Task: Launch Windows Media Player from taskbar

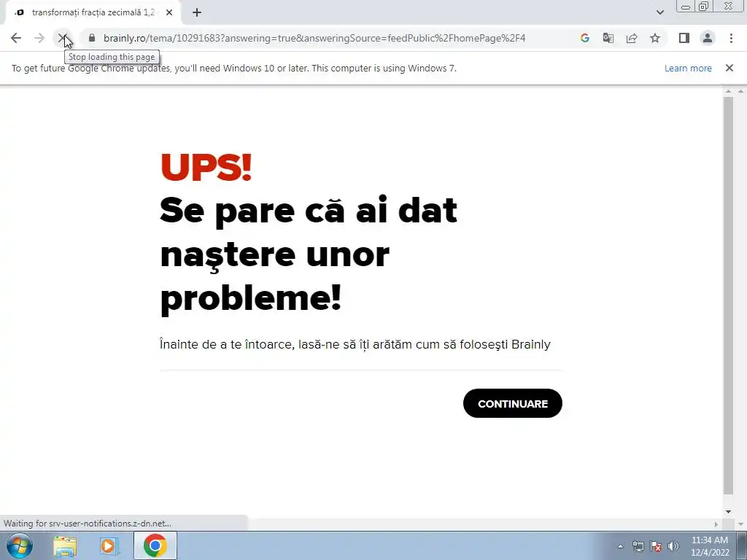Action: 109,545
